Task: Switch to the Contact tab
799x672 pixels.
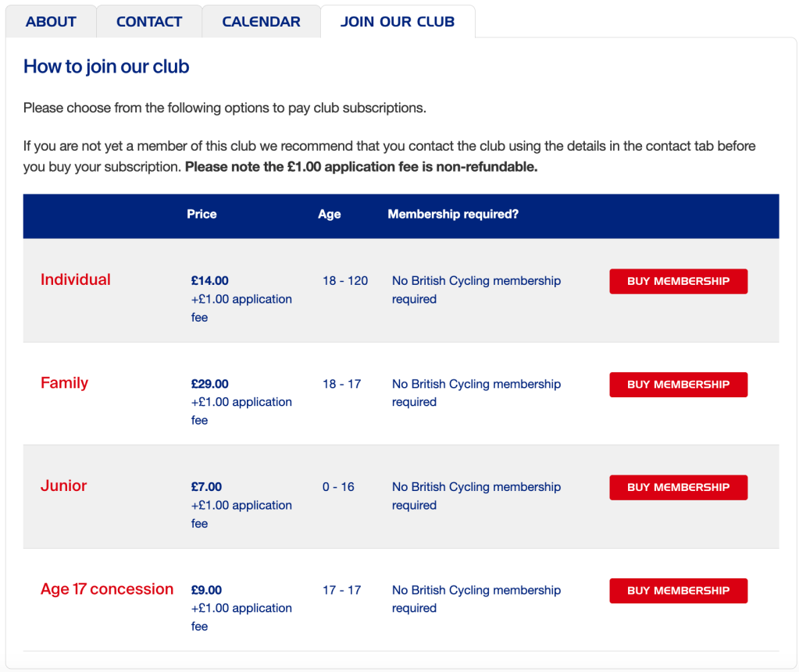Action: 148,22
